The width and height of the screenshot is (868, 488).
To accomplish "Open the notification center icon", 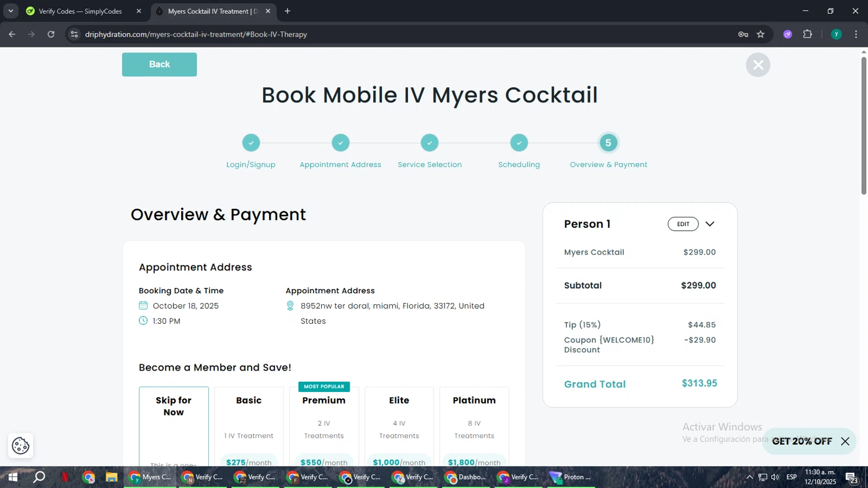I will 852,478.
